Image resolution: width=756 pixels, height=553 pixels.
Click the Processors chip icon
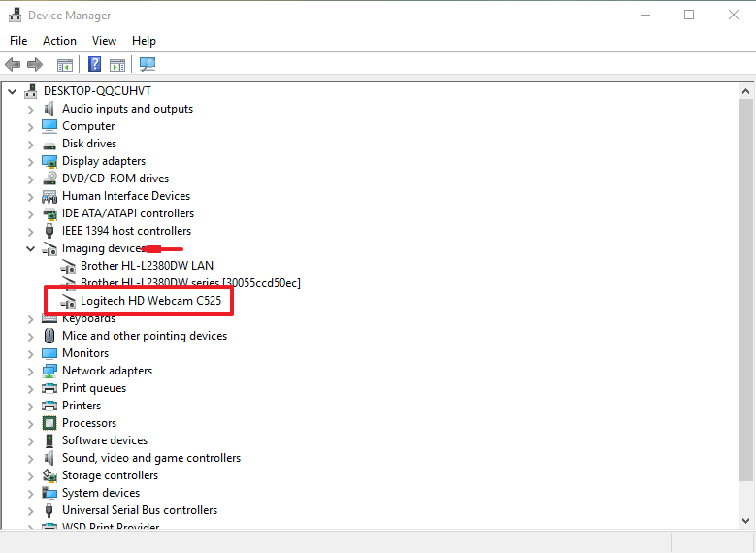(x=49, y=423)
